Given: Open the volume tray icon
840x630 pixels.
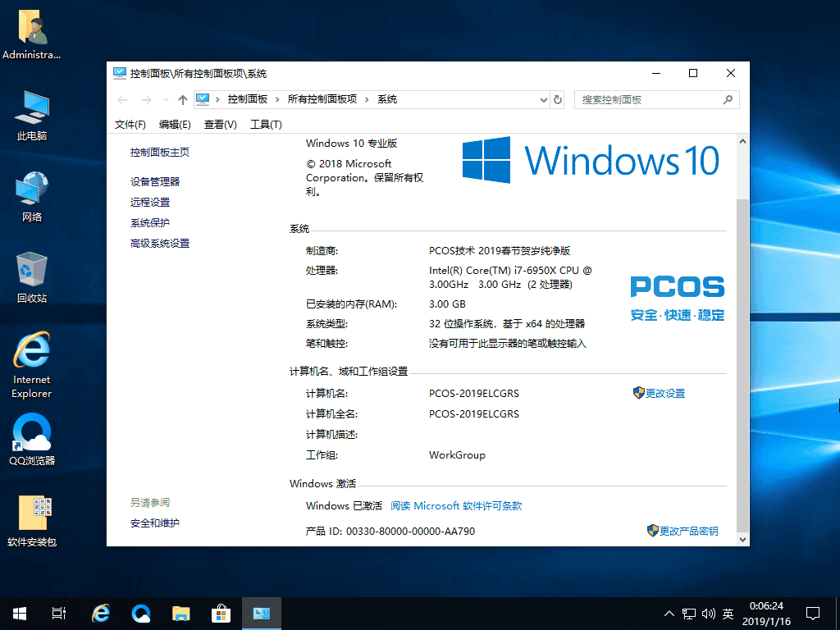Looking at the screenshot, I should coord(708,614).
